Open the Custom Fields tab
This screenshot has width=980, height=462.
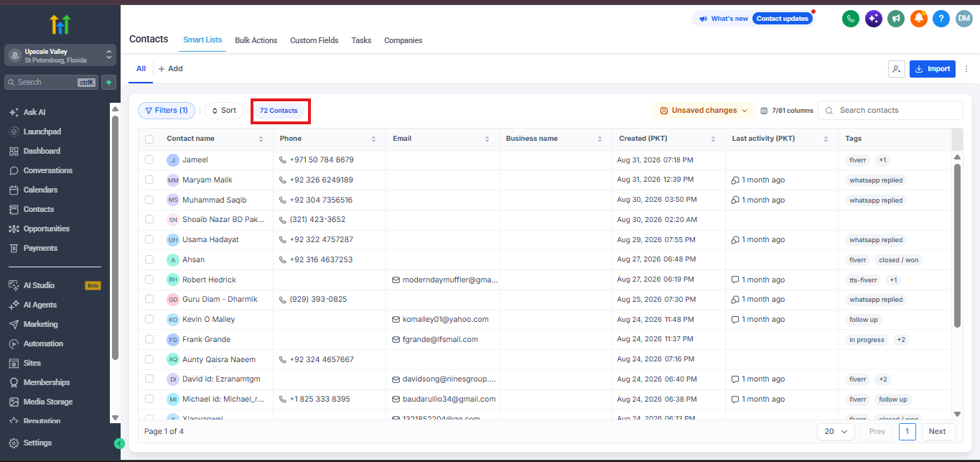314,40
